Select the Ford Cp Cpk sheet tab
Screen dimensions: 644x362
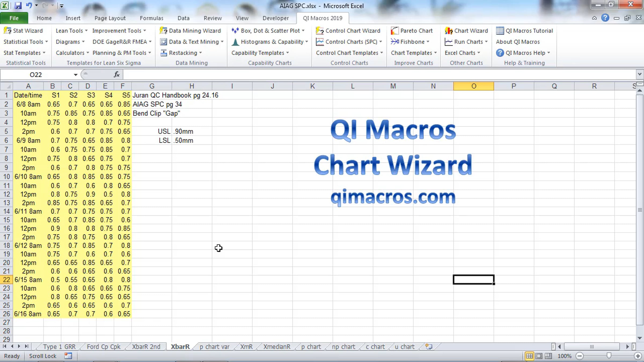click(x=104, y=347)
